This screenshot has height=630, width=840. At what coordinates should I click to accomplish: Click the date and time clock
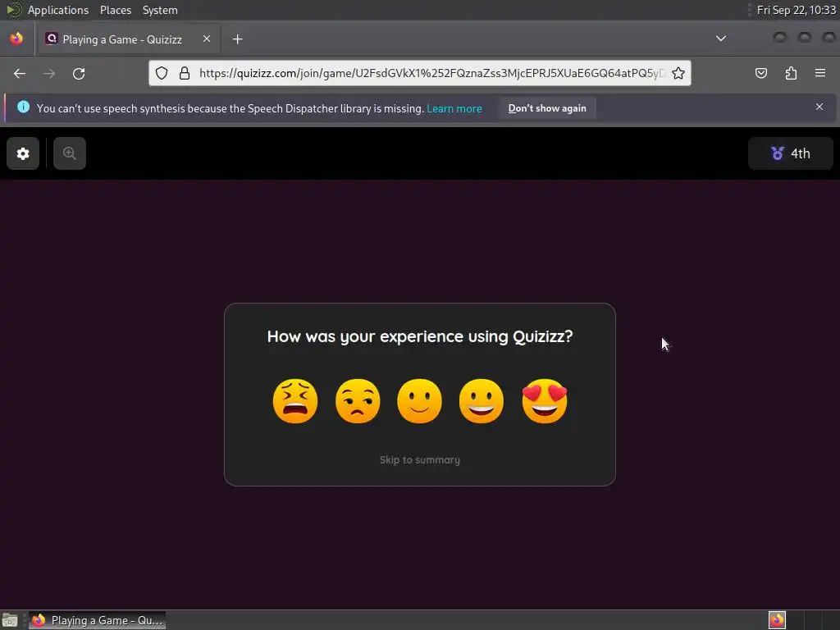[x=796, y=10]
